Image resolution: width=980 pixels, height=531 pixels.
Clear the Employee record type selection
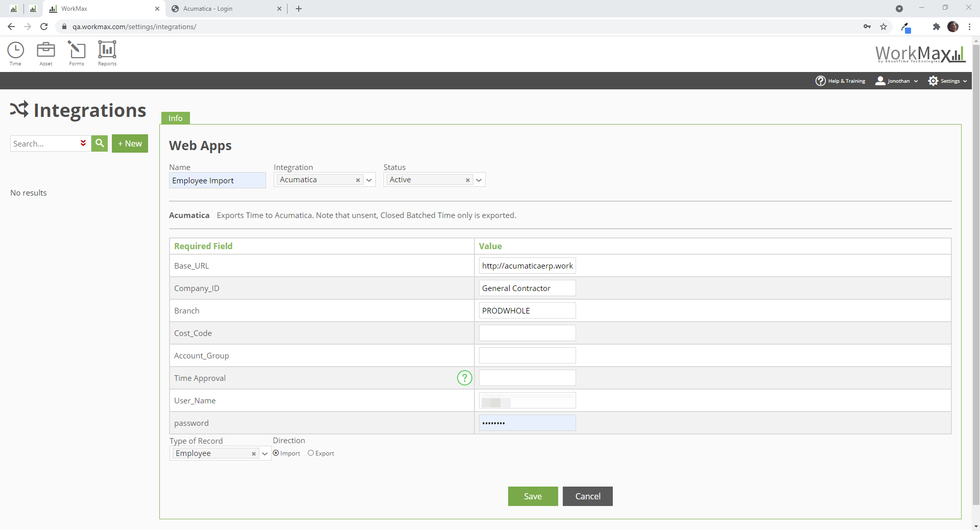pyautogui.click(x=254, y=453)
